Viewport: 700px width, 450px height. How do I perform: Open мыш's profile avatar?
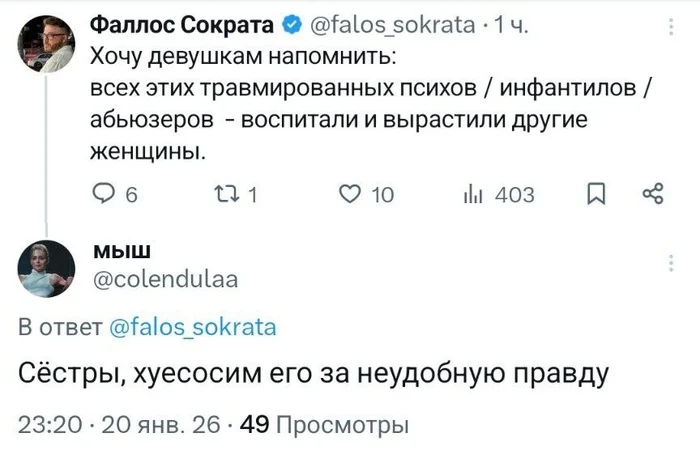pos(43,268)
